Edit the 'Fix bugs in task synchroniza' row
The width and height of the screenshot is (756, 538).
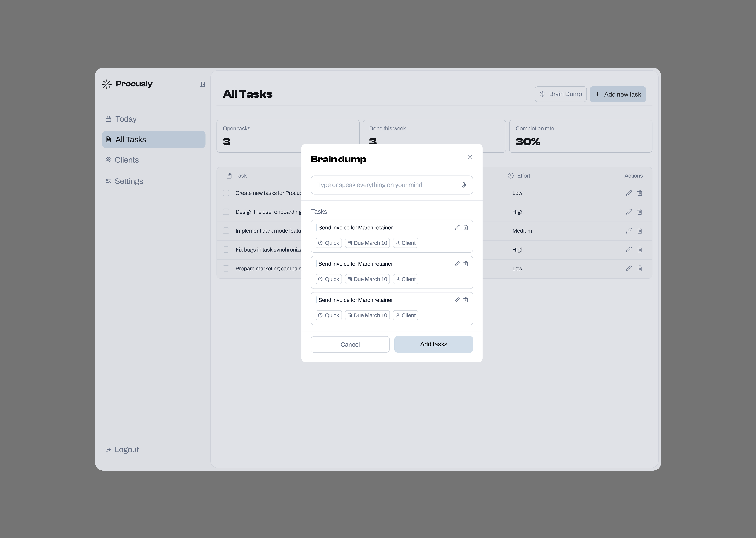629,249
